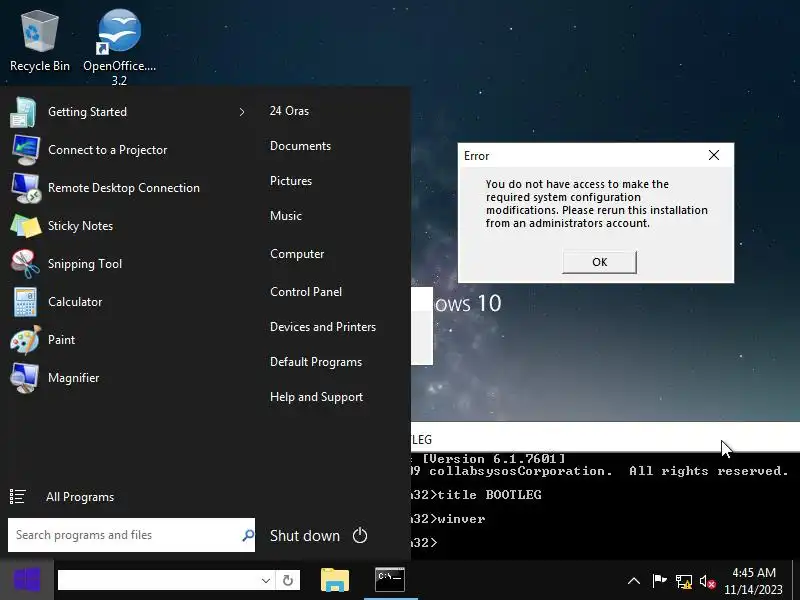Open the taskbar address bar dropdown
This screenshot has height=600, width=800.
[266, 581]
